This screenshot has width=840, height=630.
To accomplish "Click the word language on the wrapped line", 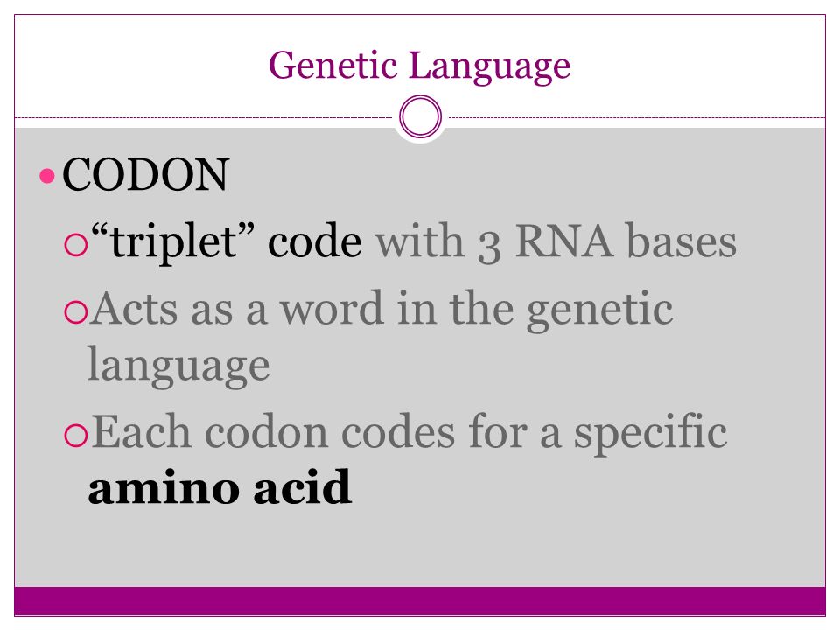I will tap(178, 367).
